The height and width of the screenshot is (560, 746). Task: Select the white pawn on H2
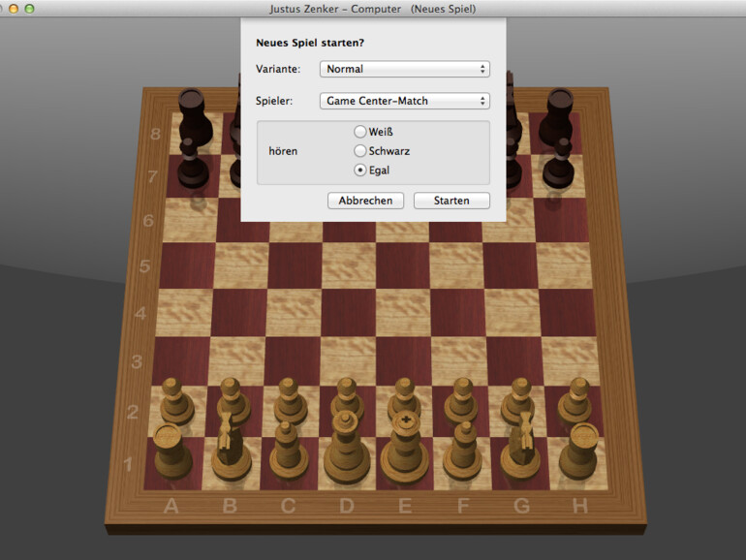pyautogui.click(x=575, y=401)
